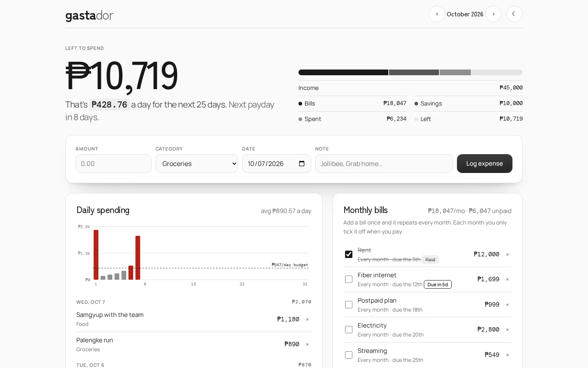Image resolution: width=588 pixels, height=368 pixels.
Task: Click the red chart bar before day 8
Action: tap(138, 258)
